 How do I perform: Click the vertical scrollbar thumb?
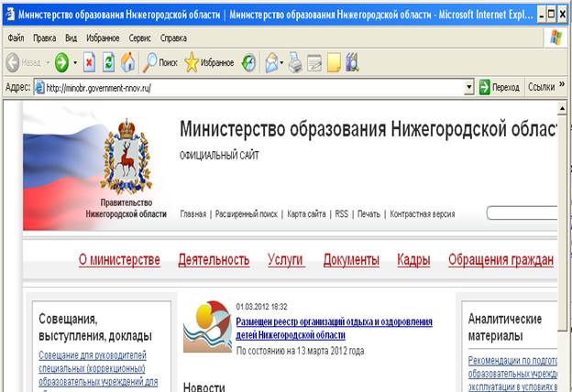coord(562,223)
